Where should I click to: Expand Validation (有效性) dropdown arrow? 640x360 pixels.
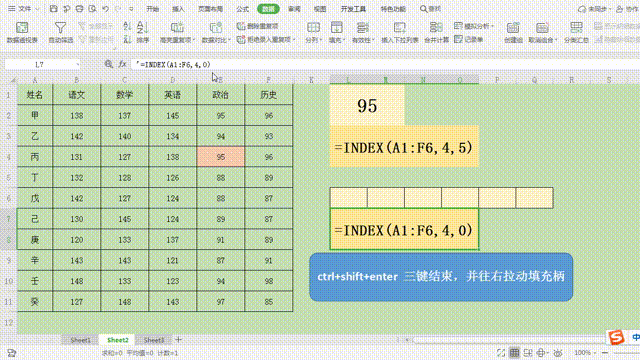click(x=373, y=40)
